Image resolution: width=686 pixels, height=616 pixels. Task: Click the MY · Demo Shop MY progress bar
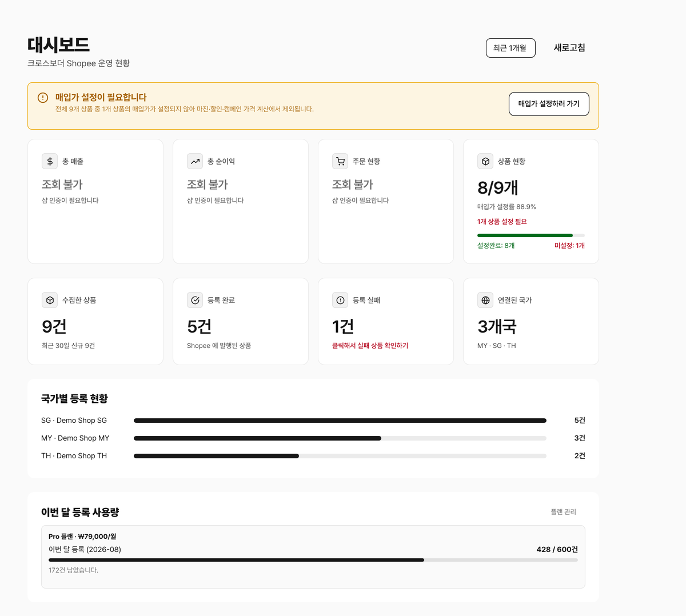click(340, 438)
